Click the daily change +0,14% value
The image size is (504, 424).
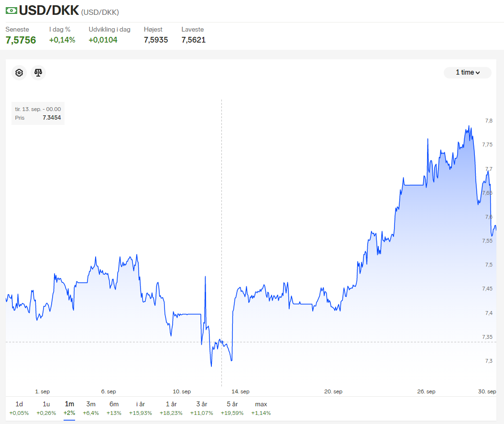click(x=62, y=40)
